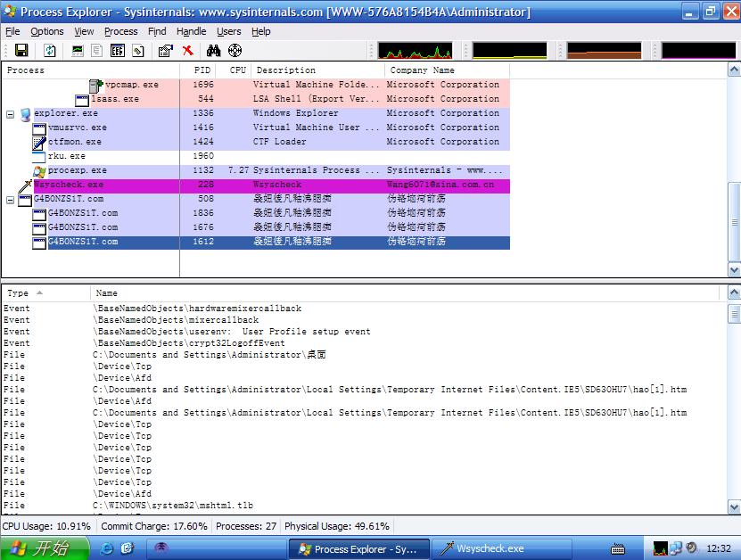Select the rku.exe process row
741x560 pixels.
click(256, 156)
